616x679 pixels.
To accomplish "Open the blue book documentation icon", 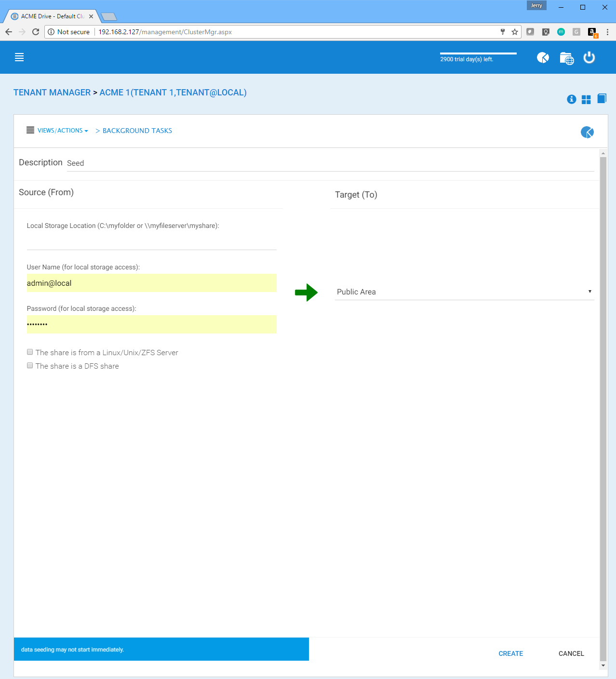I will (x=602, y=99).
